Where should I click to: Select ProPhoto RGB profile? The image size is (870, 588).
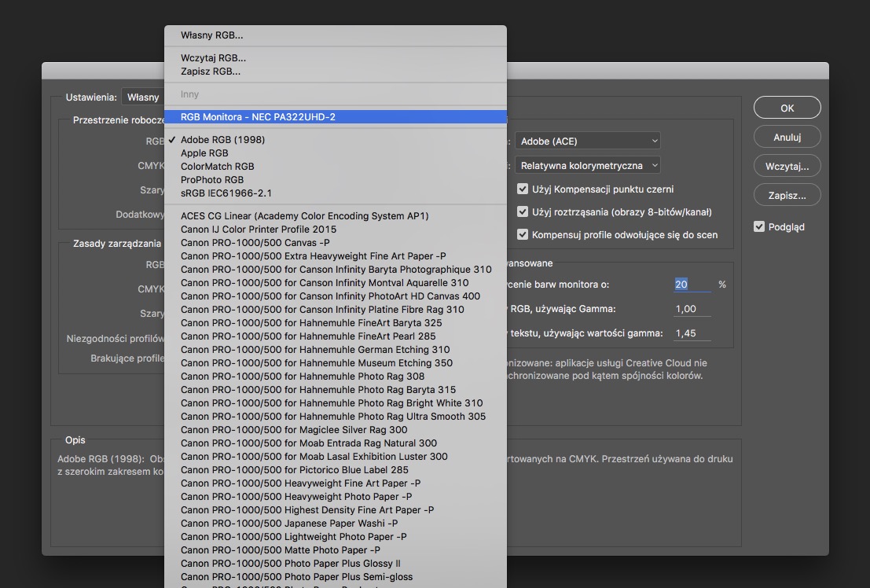tap(212, 180)
